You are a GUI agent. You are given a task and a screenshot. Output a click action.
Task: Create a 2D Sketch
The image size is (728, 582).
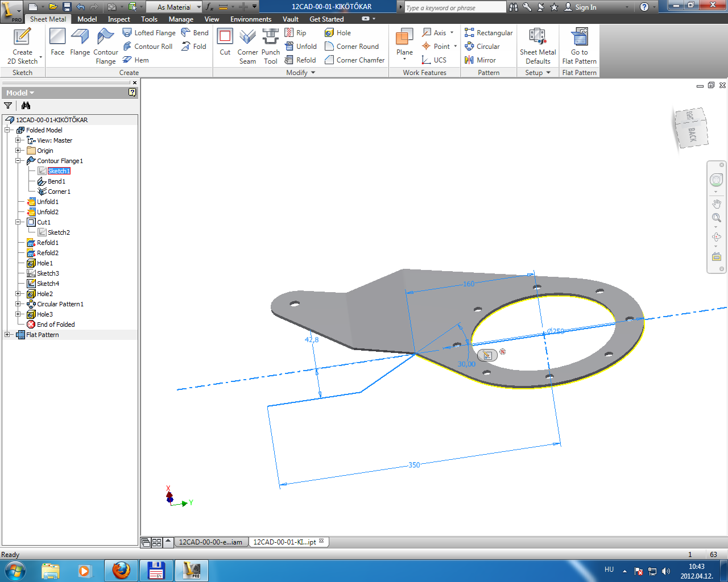click(x=22, y=46)
